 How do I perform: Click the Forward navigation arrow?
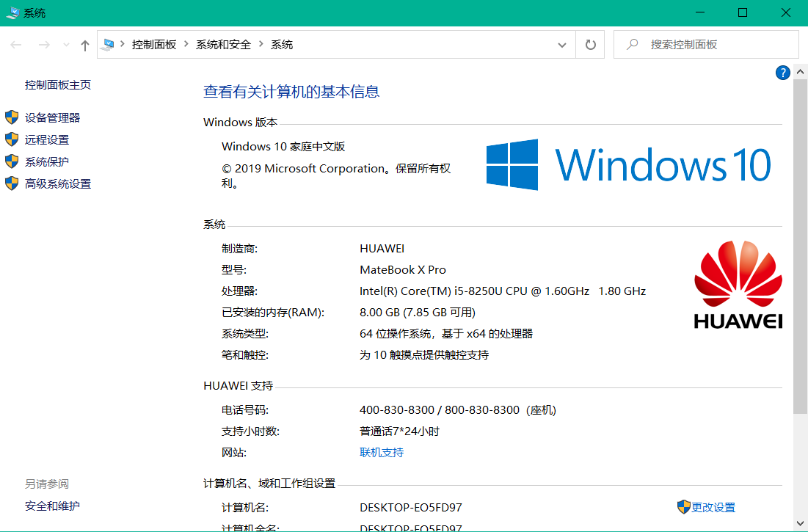(x=44, y=45)
